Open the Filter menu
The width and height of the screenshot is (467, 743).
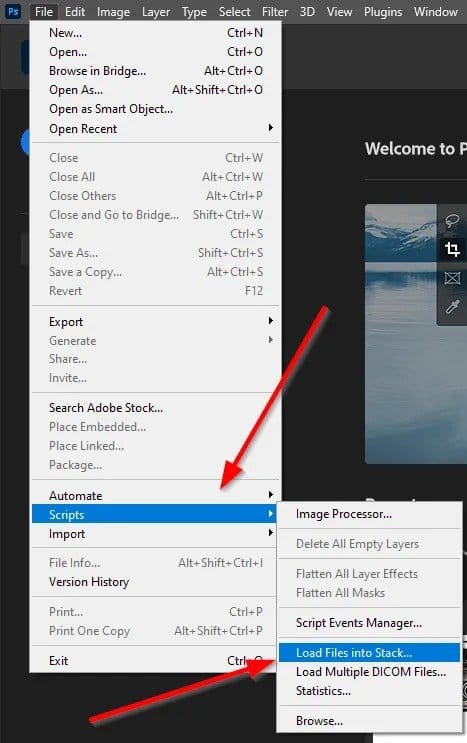(275, 11)
